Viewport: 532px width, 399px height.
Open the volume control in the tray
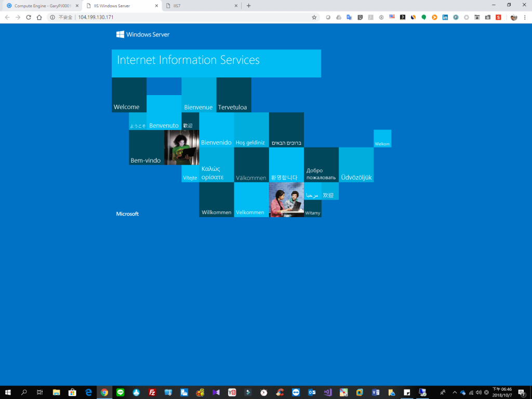[478, 392]
